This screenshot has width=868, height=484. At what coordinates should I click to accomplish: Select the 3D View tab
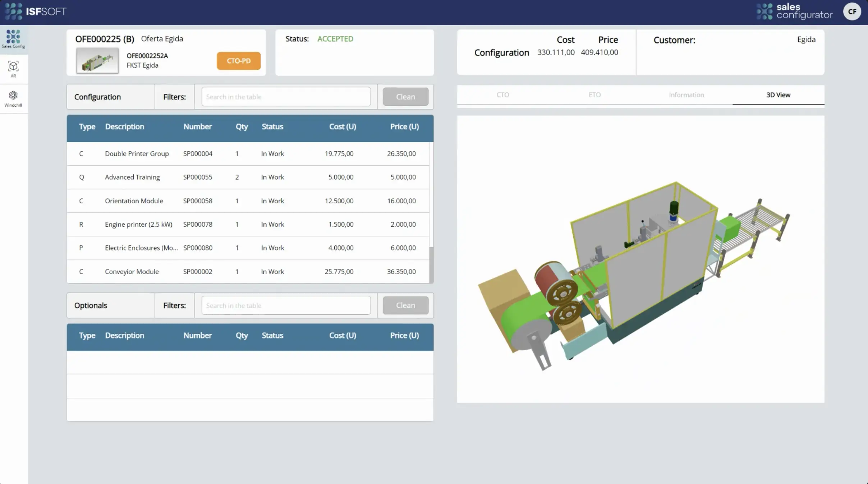tap(778, 95)
